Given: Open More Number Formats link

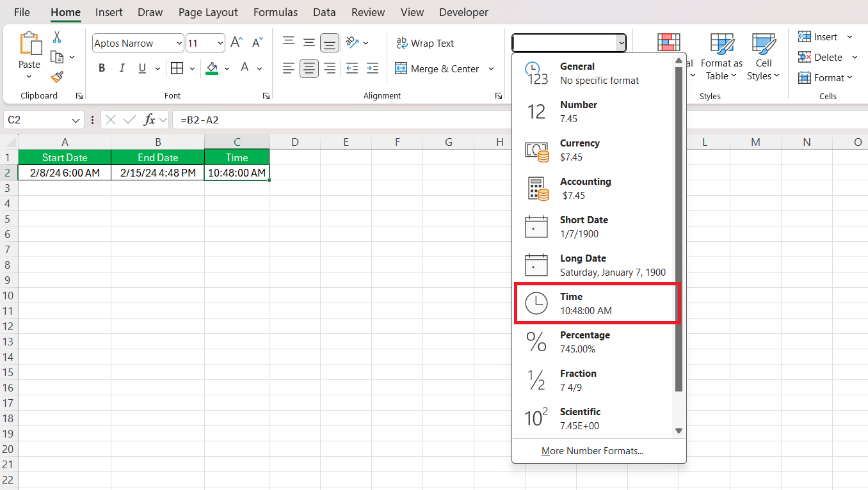Looking at the screenshot, I should (592, 451).
